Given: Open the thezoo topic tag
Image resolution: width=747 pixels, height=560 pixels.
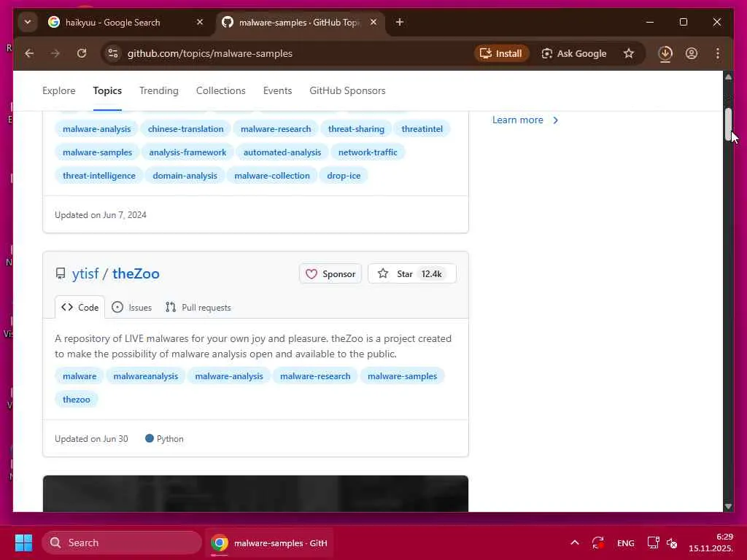Looking at the screenshot, I should coord(76,400).
